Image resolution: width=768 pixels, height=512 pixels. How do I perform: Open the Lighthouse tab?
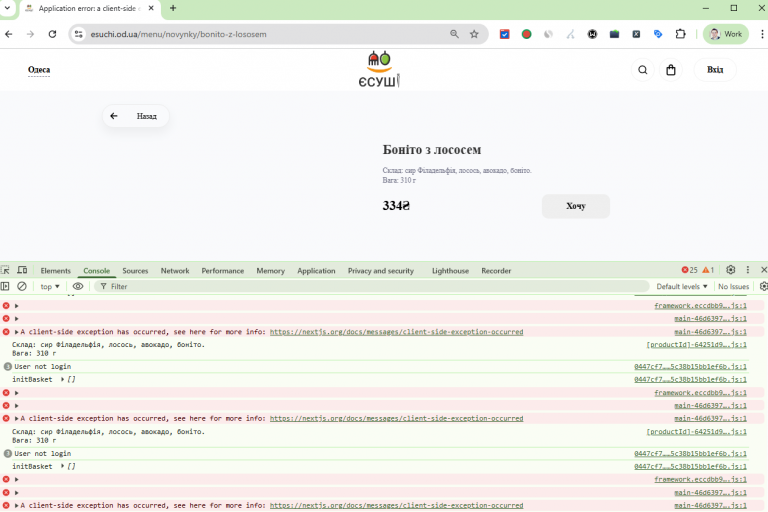450,271
